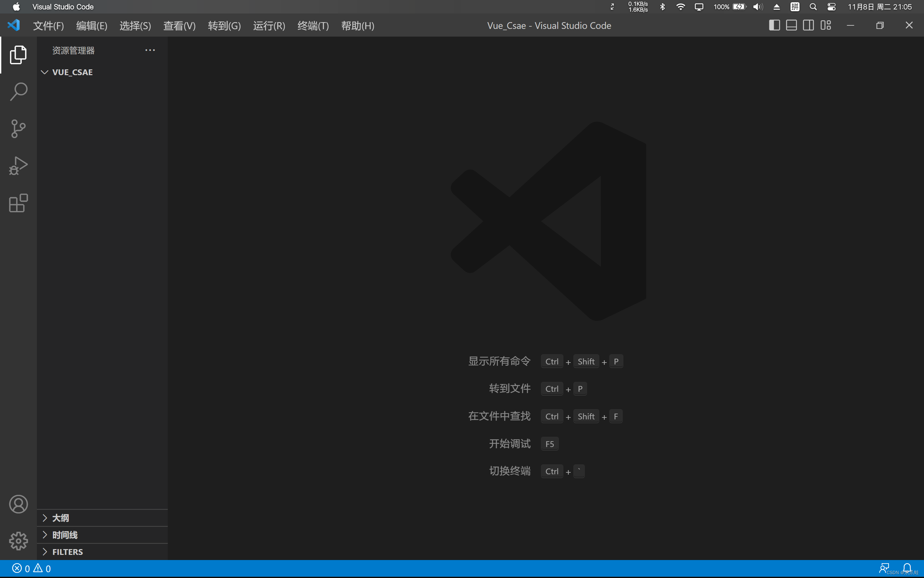Click the errors count icon in status bar
This screenshot has height=578, width=924.
coord(17,568)
